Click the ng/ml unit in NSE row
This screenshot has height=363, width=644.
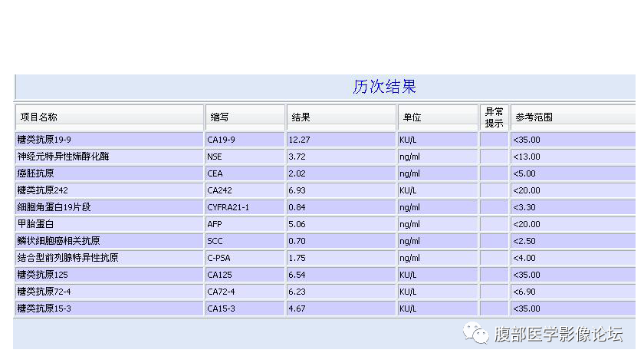(x=409, y=157)
